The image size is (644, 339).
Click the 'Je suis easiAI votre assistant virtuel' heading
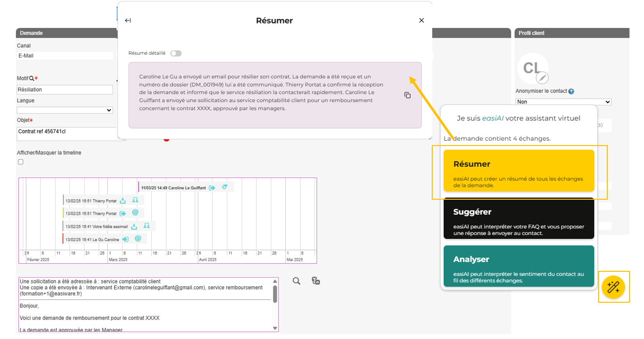coord(519,118)
